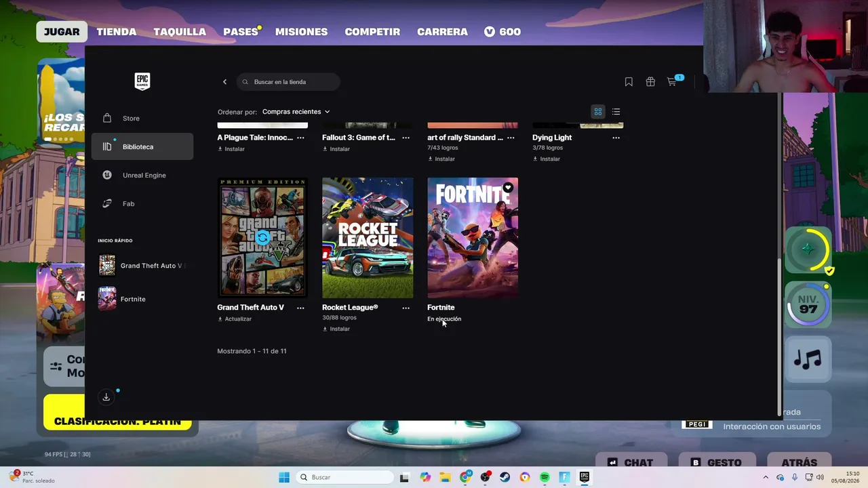This screenshot has width=868, height=488.
Task: Install Fallout 3: Game of the Year
Action: click(x=336, y=149)
